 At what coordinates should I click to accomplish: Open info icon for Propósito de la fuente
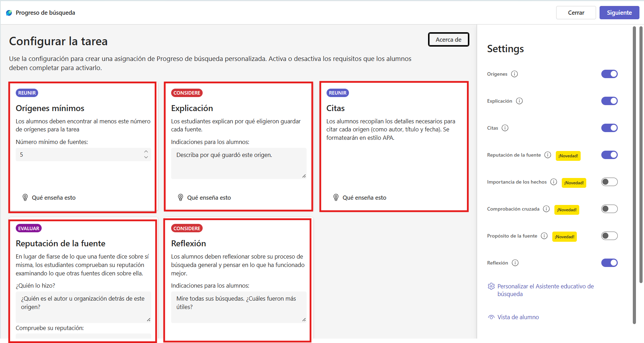click(x=544, y=236)
